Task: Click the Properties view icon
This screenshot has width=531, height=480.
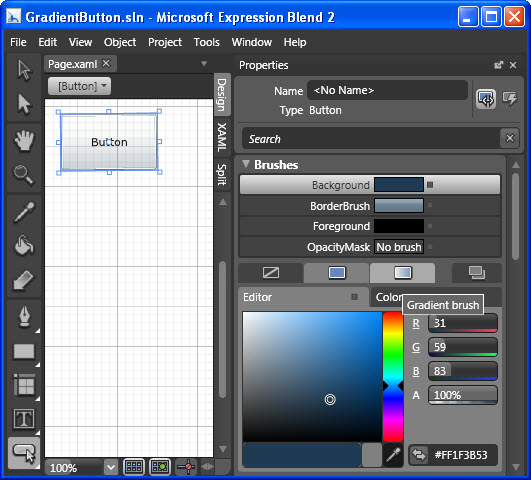Action: 486,99
